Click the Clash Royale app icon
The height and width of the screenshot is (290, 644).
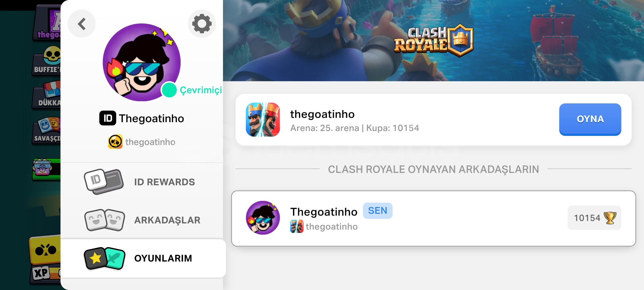pyautogui.click(x=263, y=119)
